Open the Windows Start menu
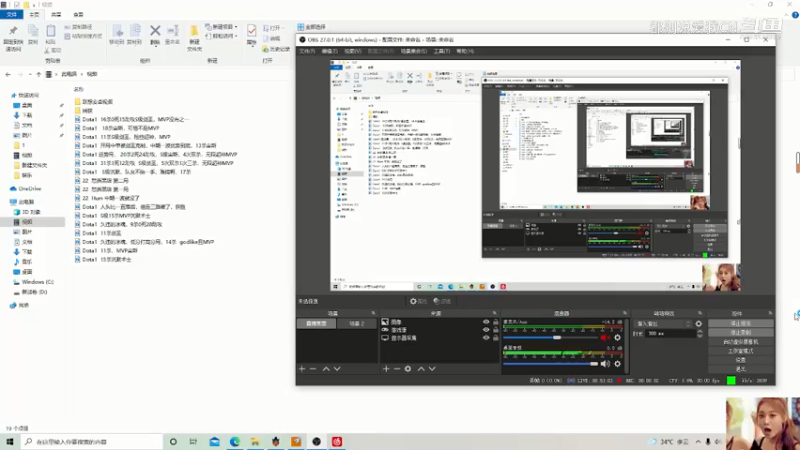The image size is (800, 450). point(9,441)
